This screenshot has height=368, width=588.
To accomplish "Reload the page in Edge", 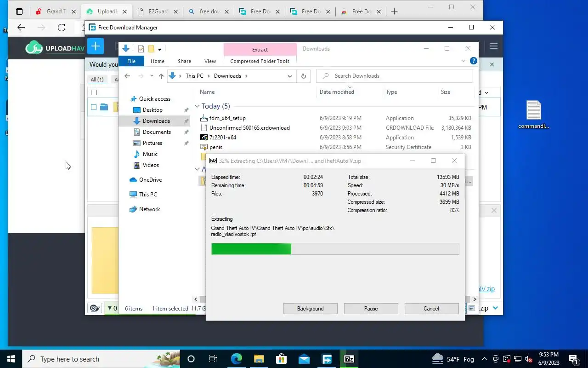I will 62,28.
